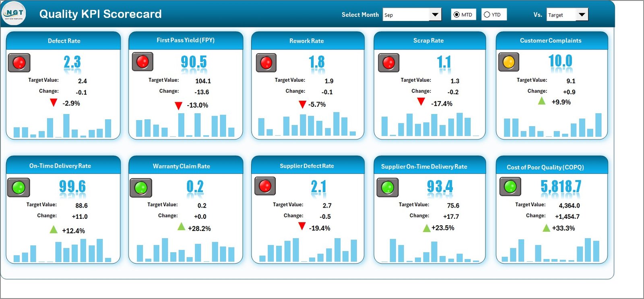Click the Sep month combo box field
Image resolution: width=644 pixels, height=299 pixels.
point(406,15)
